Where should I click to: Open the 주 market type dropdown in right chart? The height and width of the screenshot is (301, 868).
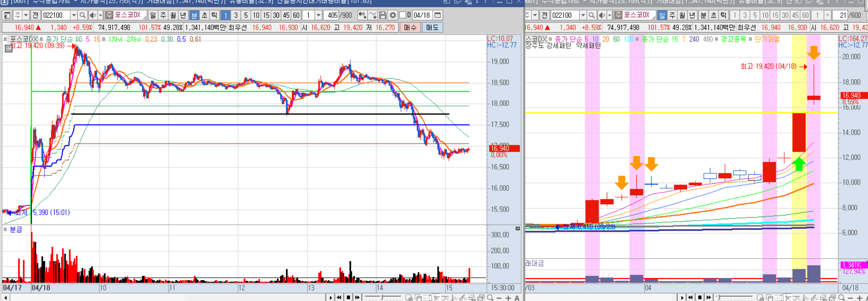point(535,15)
